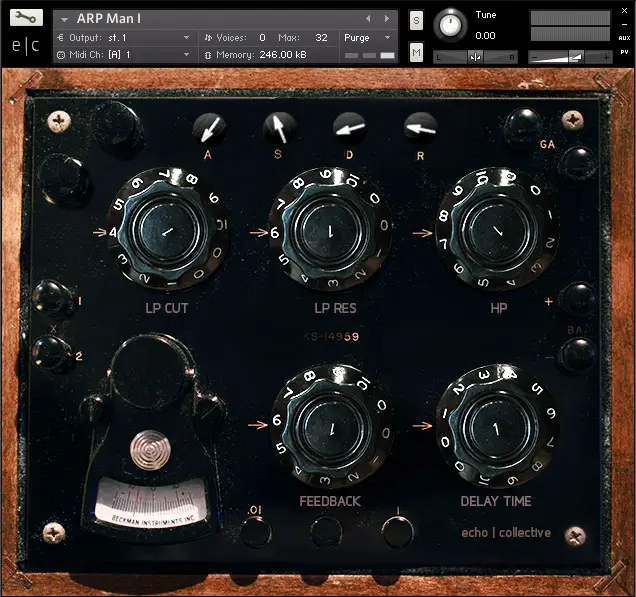This screenshot has height=597, width=636.
Task: Click the Release (R) envelope knob
Action: pyautogui.click(x=421, y=129)
